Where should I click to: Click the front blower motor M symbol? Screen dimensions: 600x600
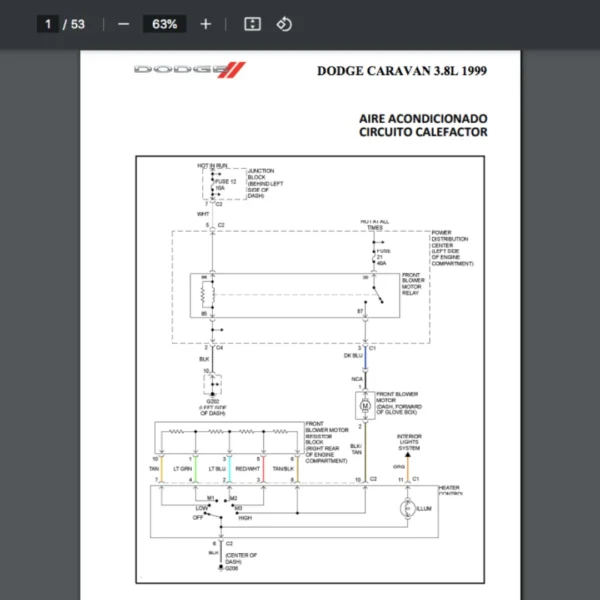coord(365,406)
